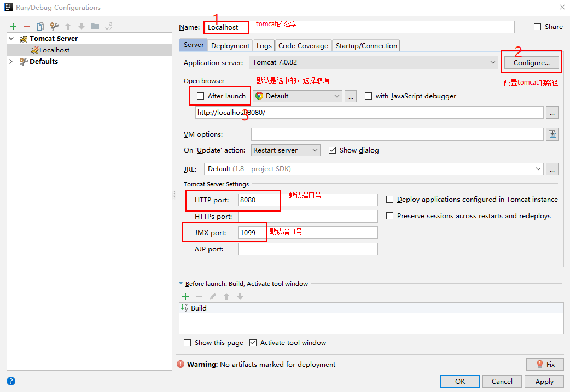570x392 pixels.
Task: Open the Default browser dropdown
Action: coord(298,96)
